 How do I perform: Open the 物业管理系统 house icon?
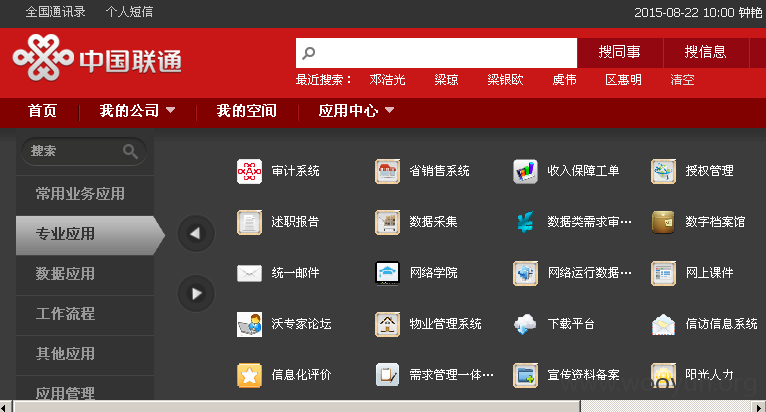387,324
